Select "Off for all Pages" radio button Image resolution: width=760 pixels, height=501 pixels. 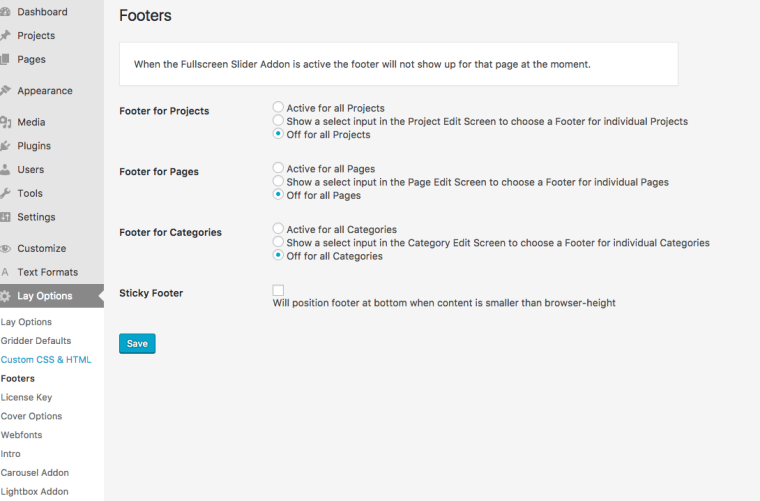coord(278,195)
